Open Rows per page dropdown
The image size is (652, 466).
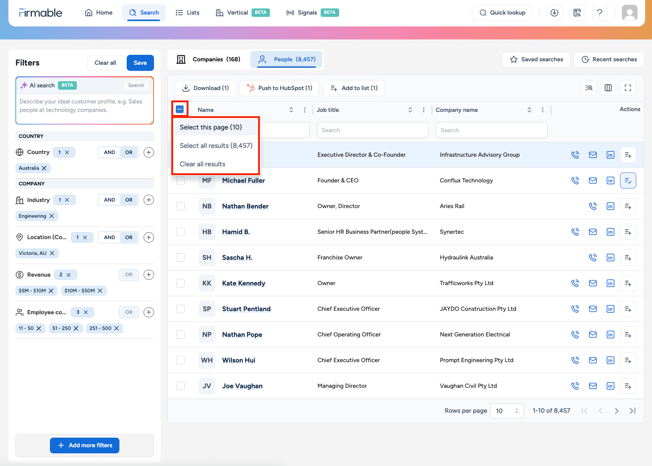click(507, 411)
